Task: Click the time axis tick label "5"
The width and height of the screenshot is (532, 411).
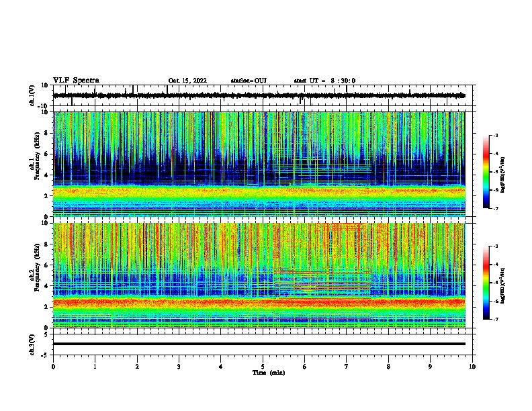Action: pos(263,367)
